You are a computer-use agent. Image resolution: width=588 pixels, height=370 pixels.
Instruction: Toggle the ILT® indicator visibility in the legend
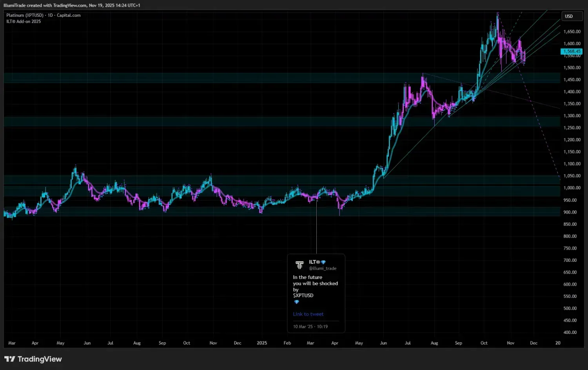23,22
